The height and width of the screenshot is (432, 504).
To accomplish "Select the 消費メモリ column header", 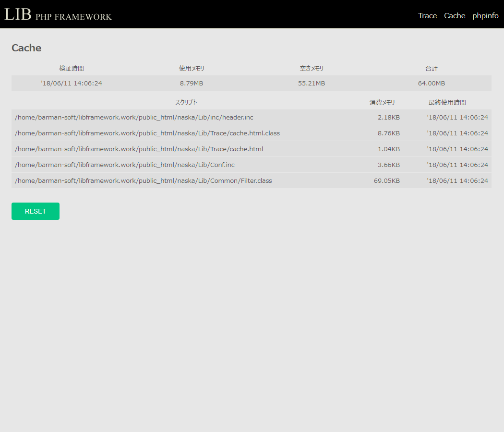I will point(382,103).
